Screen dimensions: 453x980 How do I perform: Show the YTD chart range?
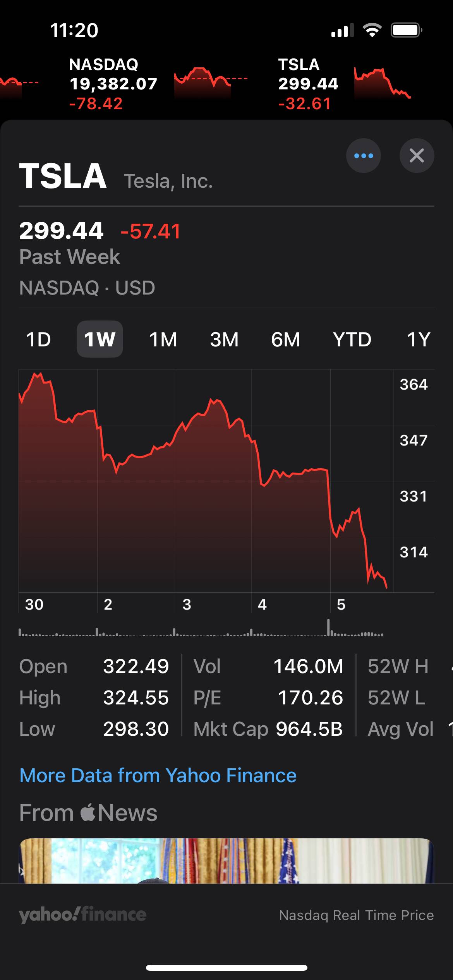coord(352,339)
